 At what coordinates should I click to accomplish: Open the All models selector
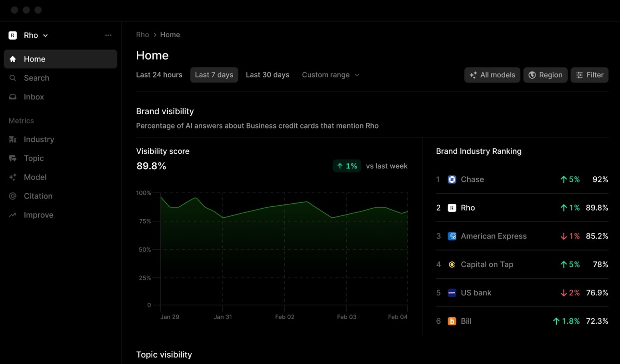pos(492,75)
